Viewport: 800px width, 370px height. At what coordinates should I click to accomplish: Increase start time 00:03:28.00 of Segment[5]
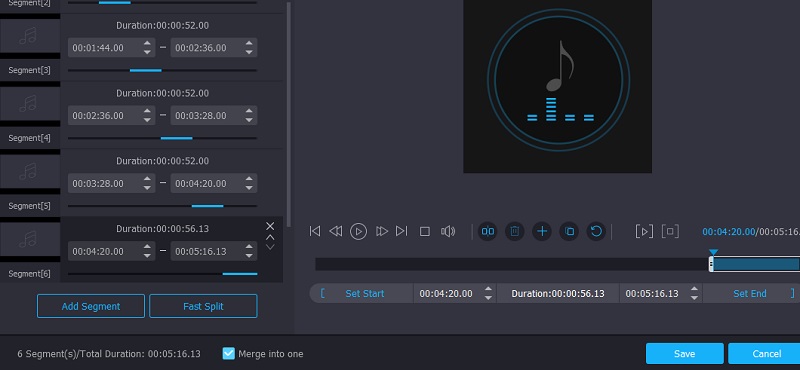click(x=147, y=180)
